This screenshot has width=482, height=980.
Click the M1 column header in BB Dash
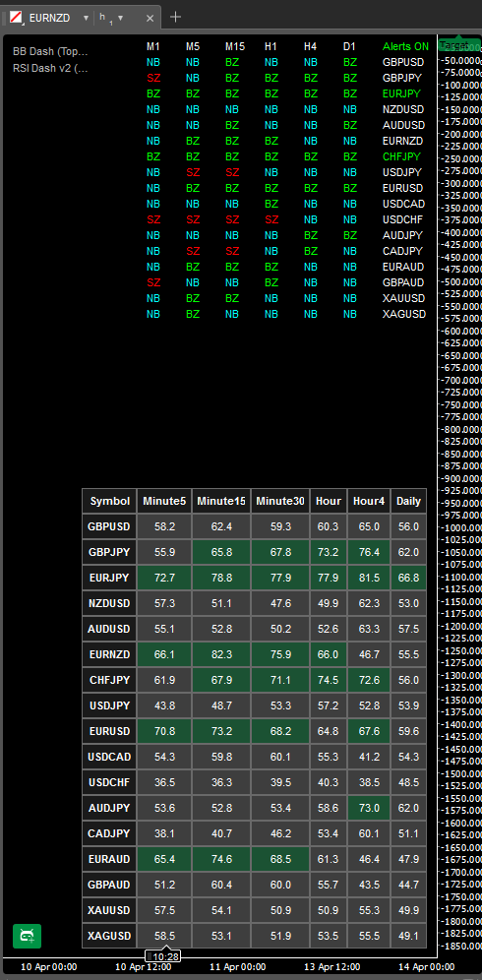pos(153,46)
